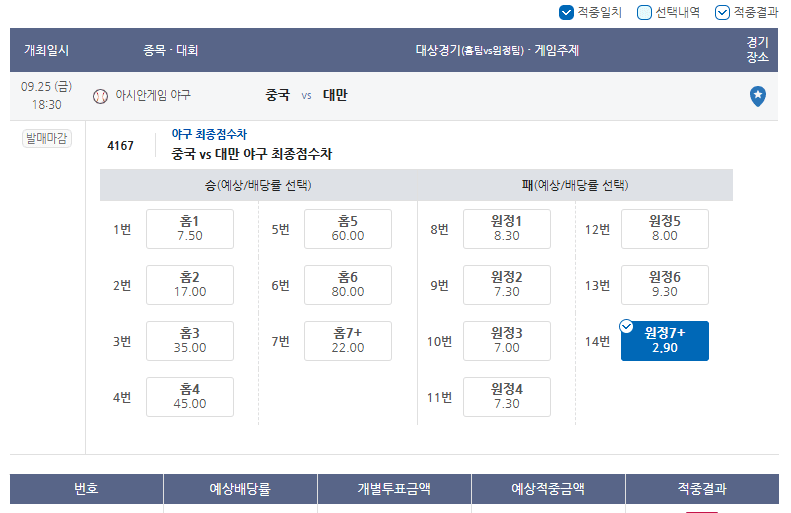The height and width of the screenshot is (513, 791).
Task: Open the 야구 최종점수차 game type link
Action: [209, 134]
